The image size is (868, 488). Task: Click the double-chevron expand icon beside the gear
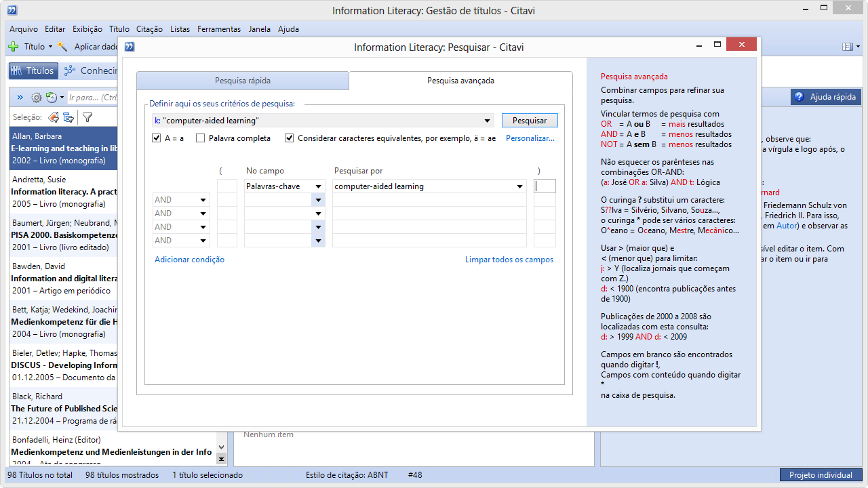pyautogui.click(x=20, y=98)
